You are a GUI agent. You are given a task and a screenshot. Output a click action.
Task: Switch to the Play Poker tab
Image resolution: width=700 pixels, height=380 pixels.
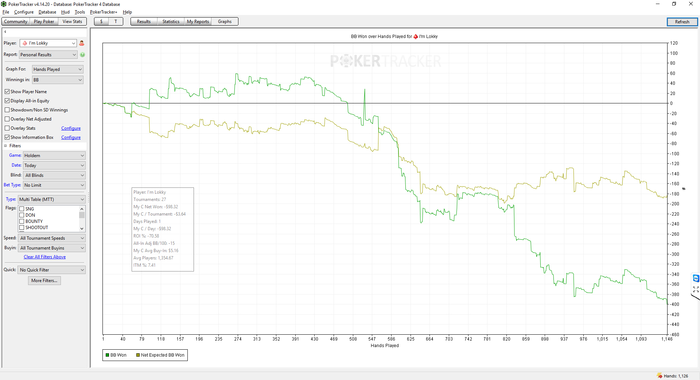pyautogui.click(x=44, y=21)
